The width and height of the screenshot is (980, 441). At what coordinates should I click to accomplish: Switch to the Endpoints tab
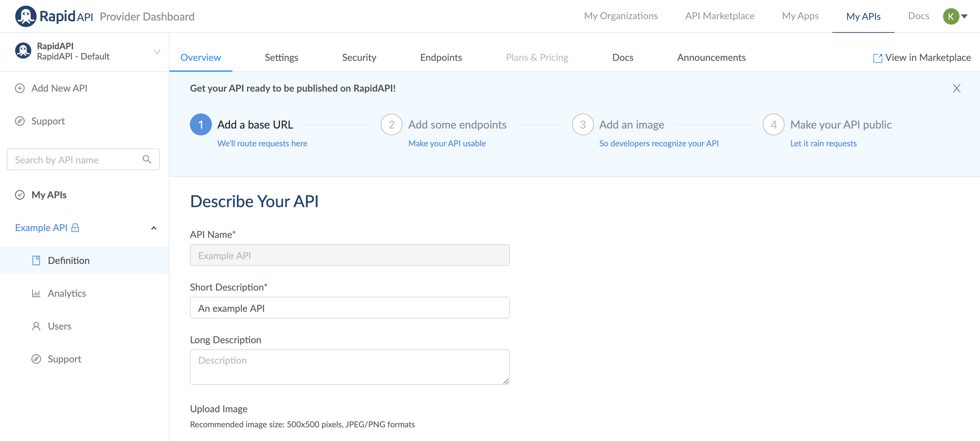click(x=441, y=57)
